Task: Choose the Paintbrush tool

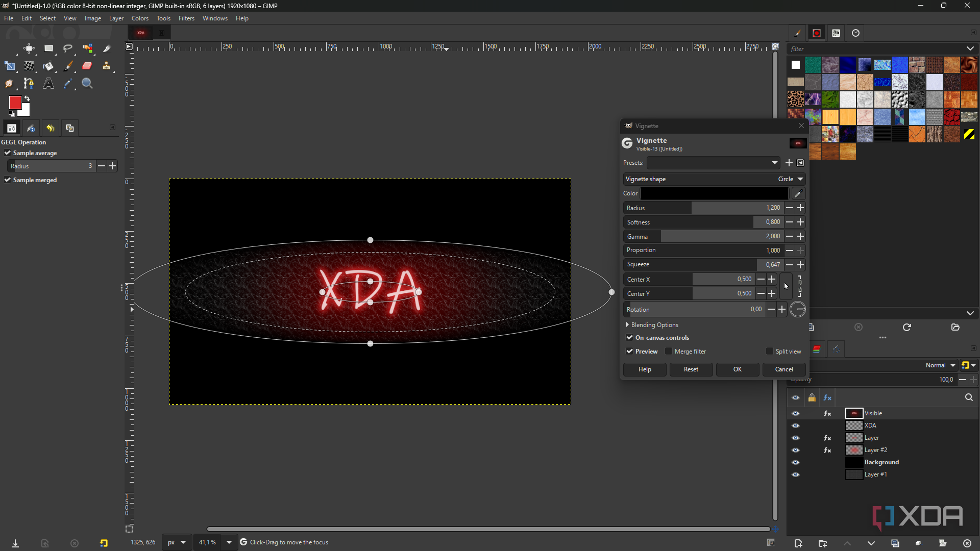Action: [68, 66]
